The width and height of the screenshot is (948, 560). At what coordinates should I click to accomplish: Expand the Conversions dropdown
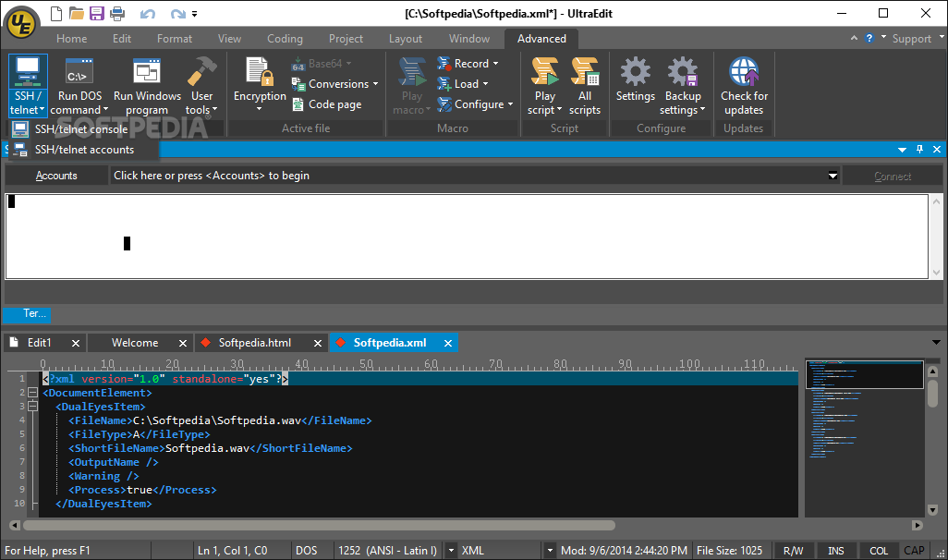click(x=375, y=84)
